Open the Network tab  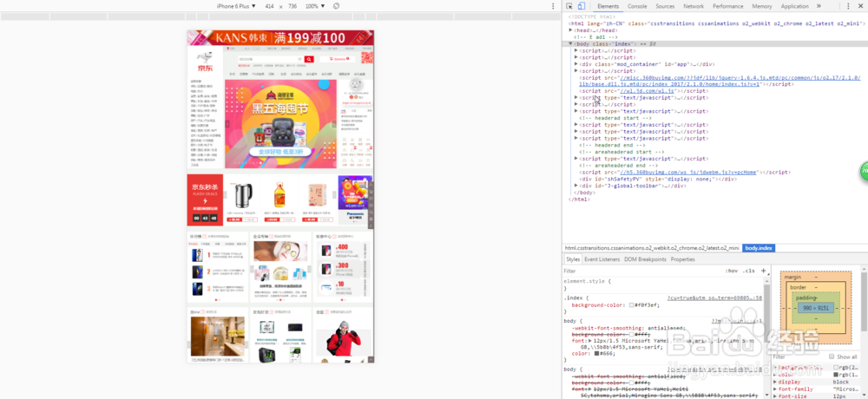pyautogui.click(x=694, y=6)
